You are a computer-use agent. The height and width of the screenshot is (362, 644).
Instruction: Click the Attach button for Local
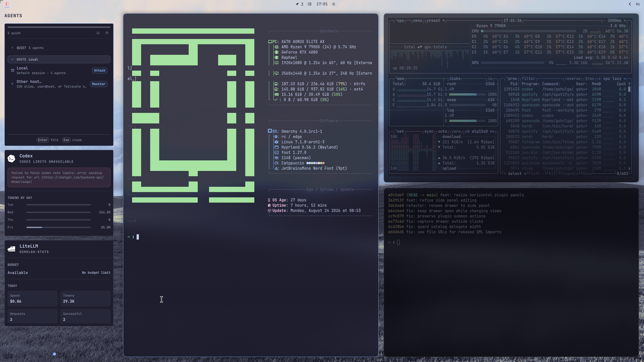pos(100,70)
